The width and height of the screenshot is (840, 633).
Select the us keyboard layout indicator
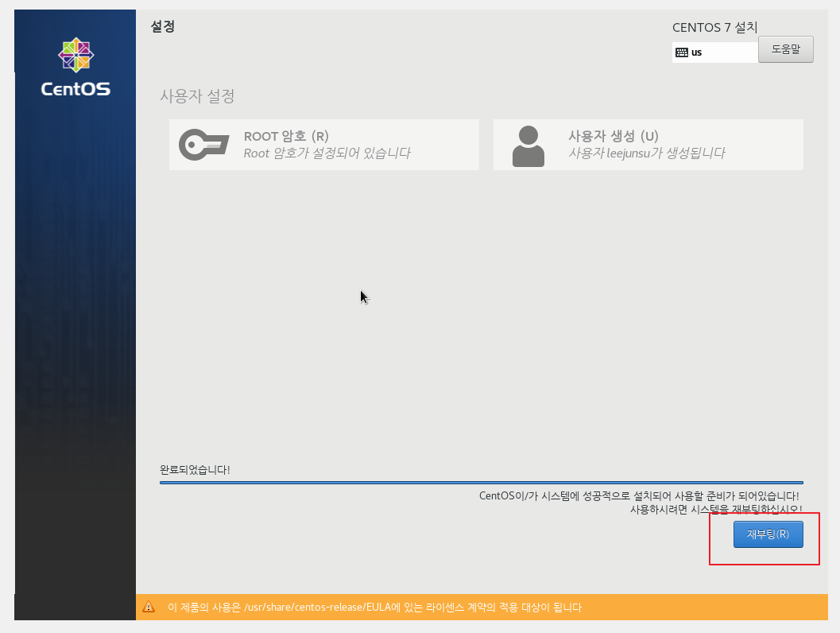(x=714, y=52)
